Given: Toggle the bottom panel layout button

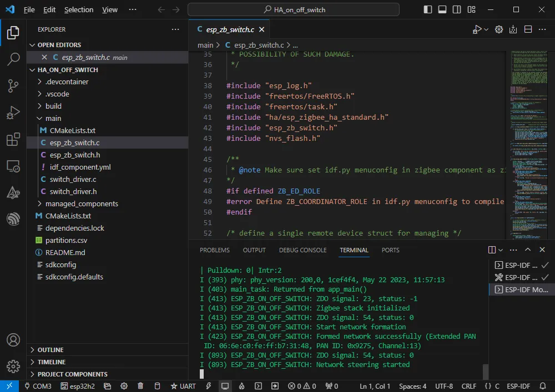Looking at the screenshot, I should pyautogui.click(x=442, y=9).
